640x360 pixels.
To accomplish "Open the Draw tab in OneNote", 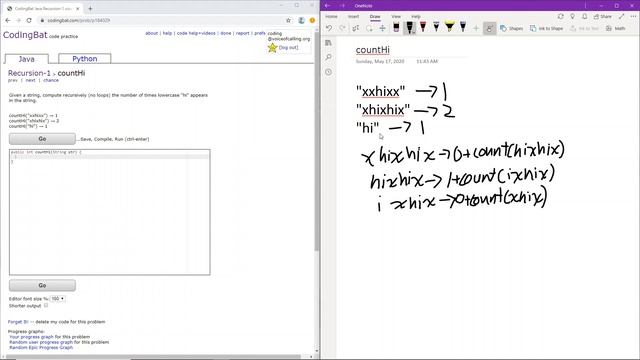I will tap(375, 16).
